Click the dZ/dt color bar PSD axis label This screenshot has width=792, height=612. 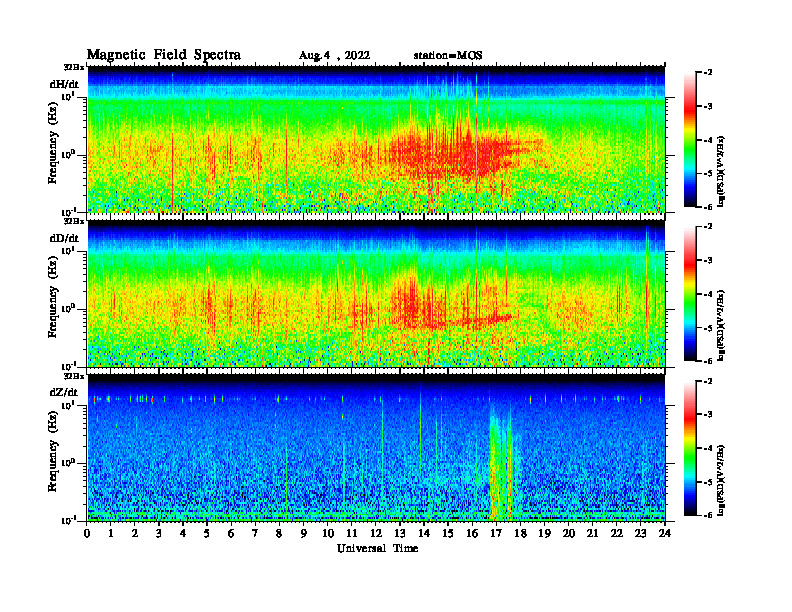pos(721,479)
